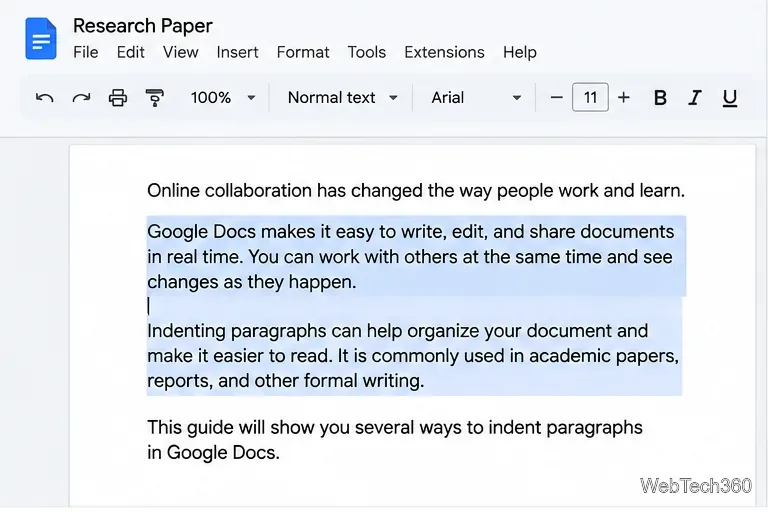Open the View menu
The height and width of the screenshot is (512, 768).
pos(181,52)
